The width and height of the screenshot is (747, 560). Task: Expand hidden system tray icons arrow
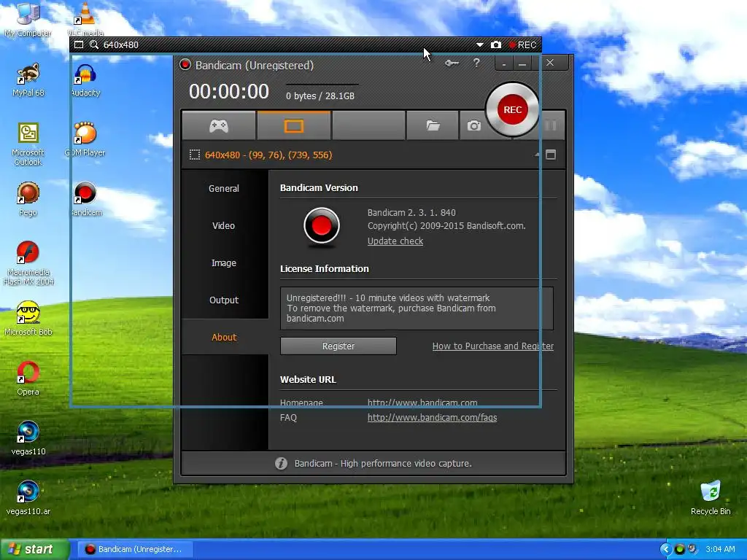click(665, 549)
